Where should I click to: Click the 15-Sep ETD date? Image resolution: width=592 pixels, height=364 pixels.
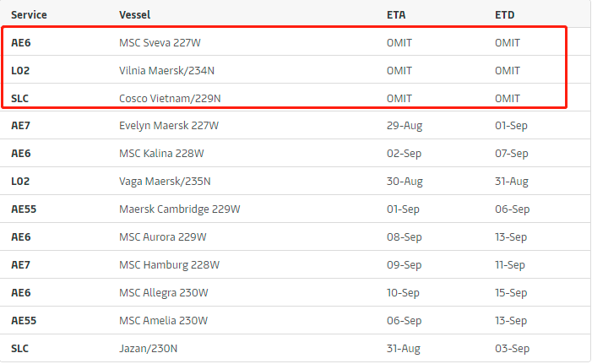[x=511, y=293]
